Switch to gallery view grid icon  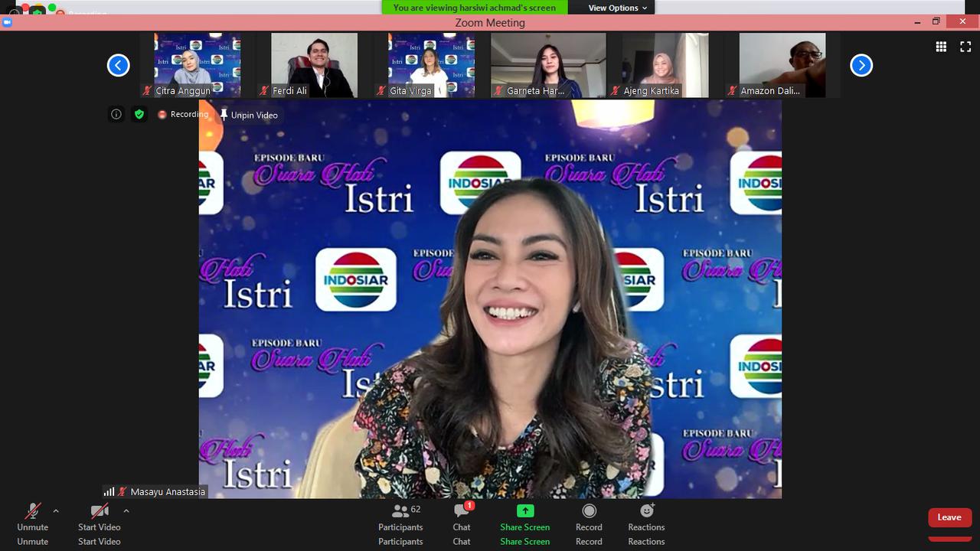pyautogui.click(x=941, y=47)
